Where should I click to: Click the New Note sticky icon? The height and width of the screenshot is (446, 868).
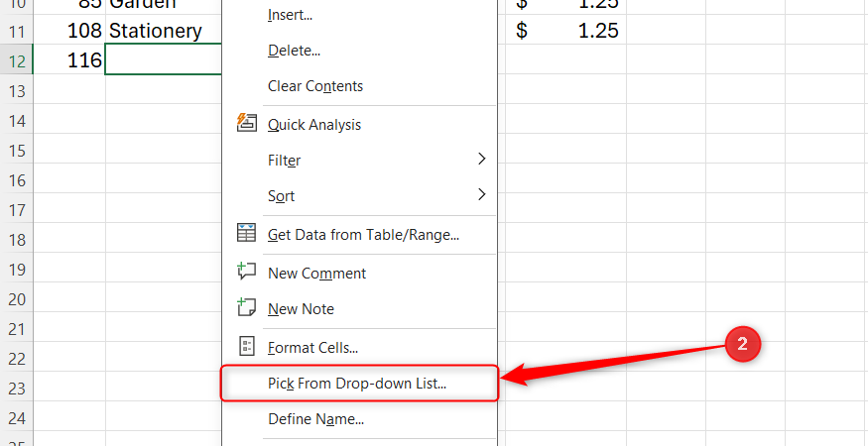(246, 307)
